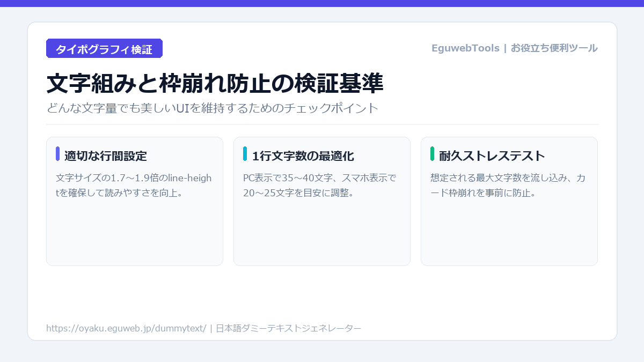Click the EguwebTools | お役立ち便利ツール header text

click(514, 48)
